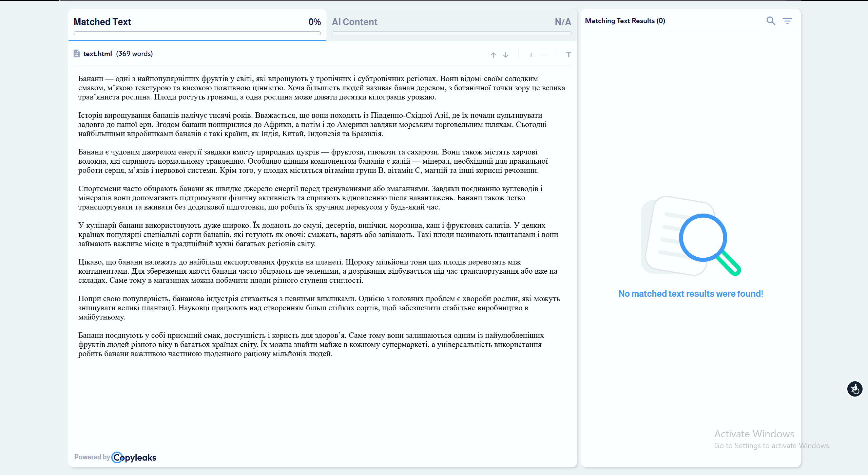Switch to the AI Content tab
This screenshot has height=475, width=868.
click(x=451, y=25)
